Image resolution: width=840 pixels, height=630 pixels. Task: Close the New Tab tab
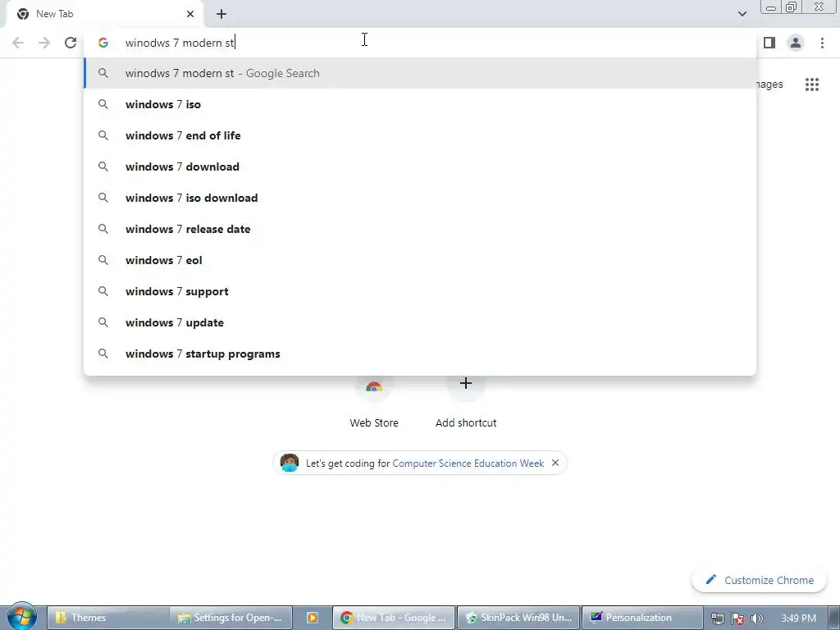(190, 14)
